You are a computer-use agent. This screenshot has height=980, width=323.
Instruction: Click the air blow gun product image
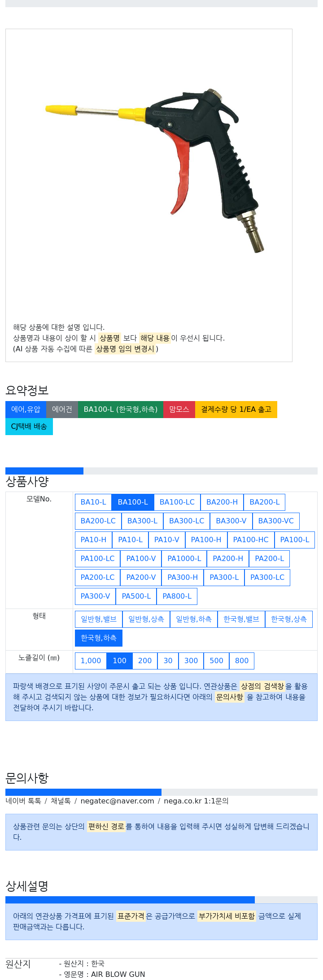(155, 171)
